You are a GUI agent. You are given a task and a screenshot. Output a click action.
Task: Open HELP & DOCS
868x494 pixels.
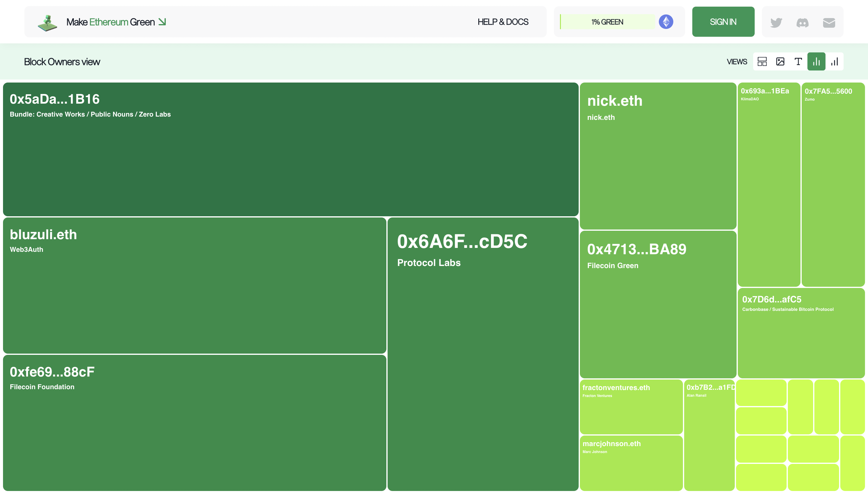click(503, 22)
